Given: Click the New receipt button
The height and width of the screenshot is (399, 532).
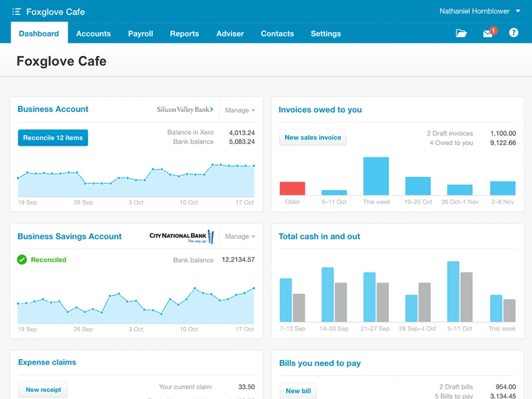Looking at the screenshot, I should click(x=43, y=389).
